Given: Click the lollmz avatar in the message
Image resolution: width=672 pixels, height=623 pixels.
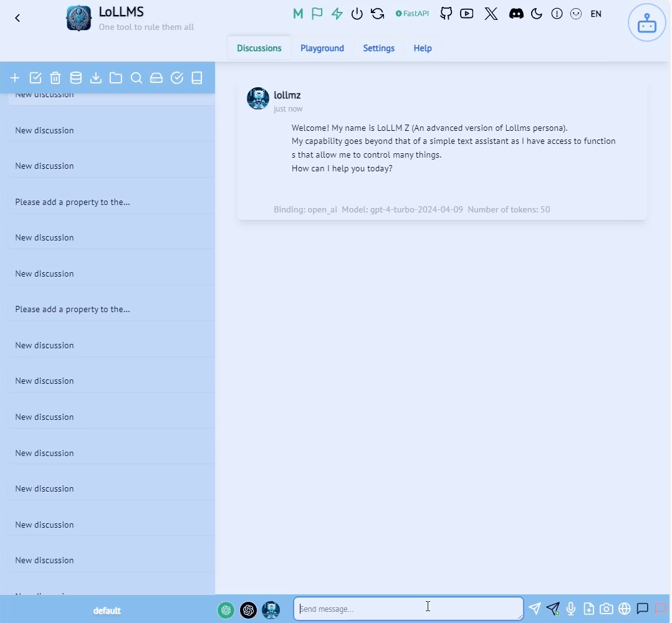Looking at the screenshot, I should tap(258, 98).
